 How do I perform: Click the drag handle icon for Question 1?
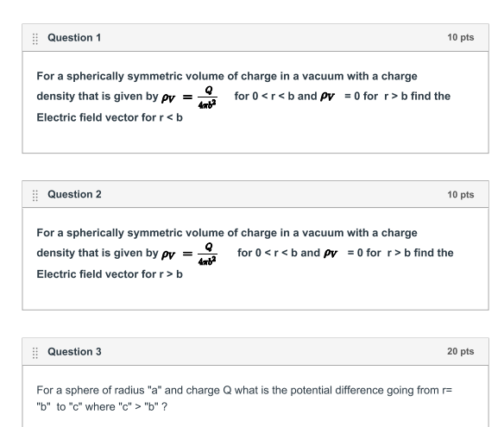(x=35, y=39)
